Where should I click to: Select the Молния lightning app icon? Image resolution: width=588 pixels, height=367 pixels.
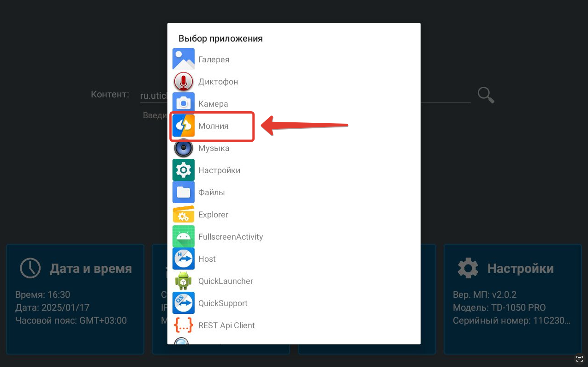(184, 126)
